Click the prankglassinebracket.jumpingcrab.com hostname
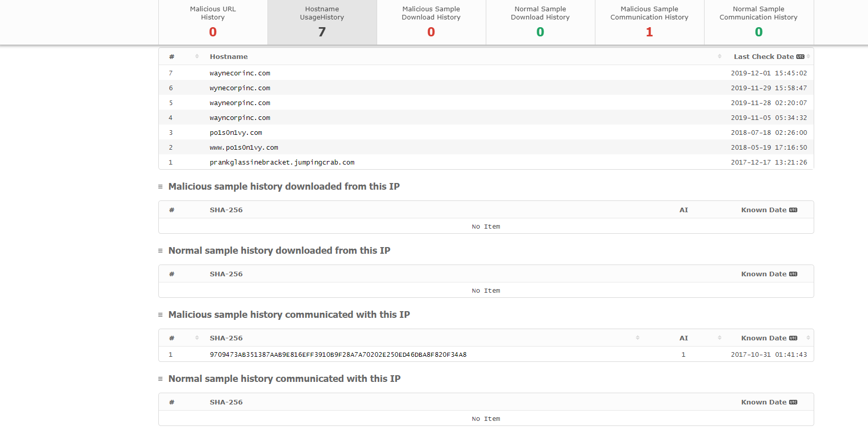The width and height of the screenshot is (868, 447). click(282, 162)
